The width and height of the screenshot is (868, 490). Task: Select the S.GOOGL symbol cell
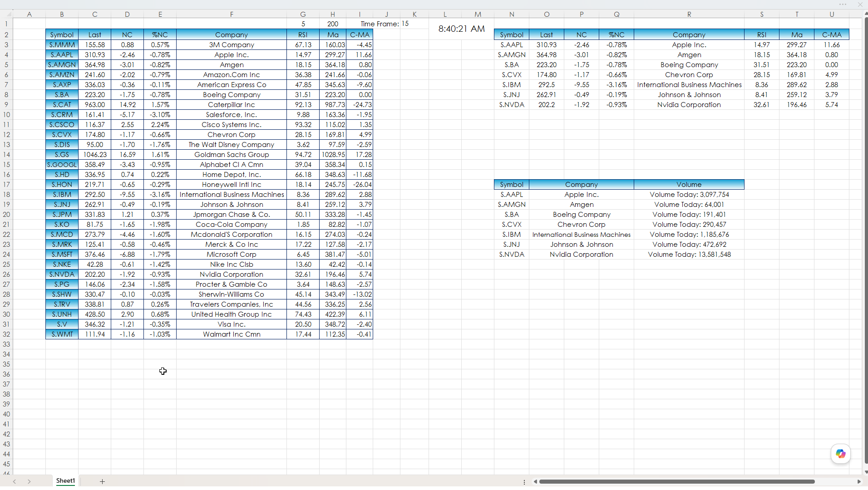(x=62, y=165)
